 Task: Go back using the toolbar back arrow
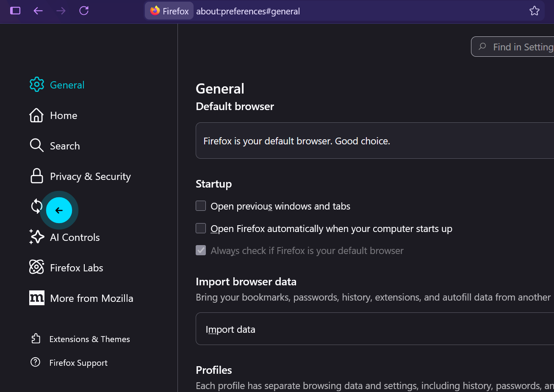click(x=38, y=11)
